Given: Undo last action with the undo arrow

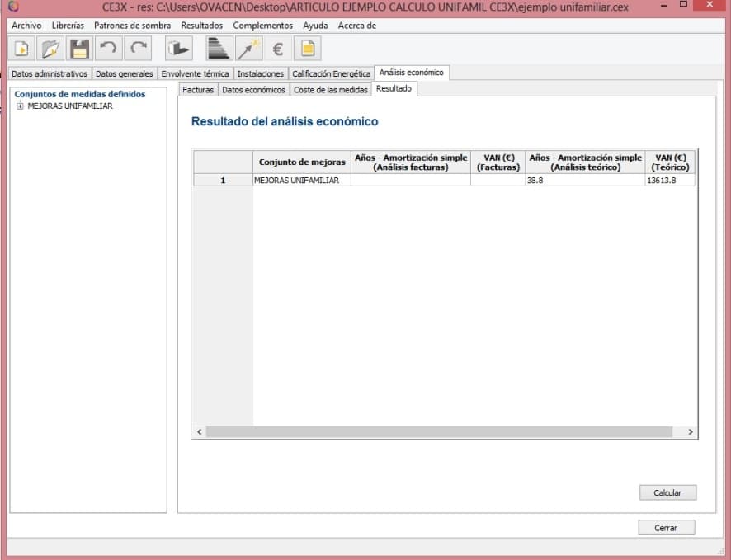Looking at the screenshot, I should pos(108,49).
